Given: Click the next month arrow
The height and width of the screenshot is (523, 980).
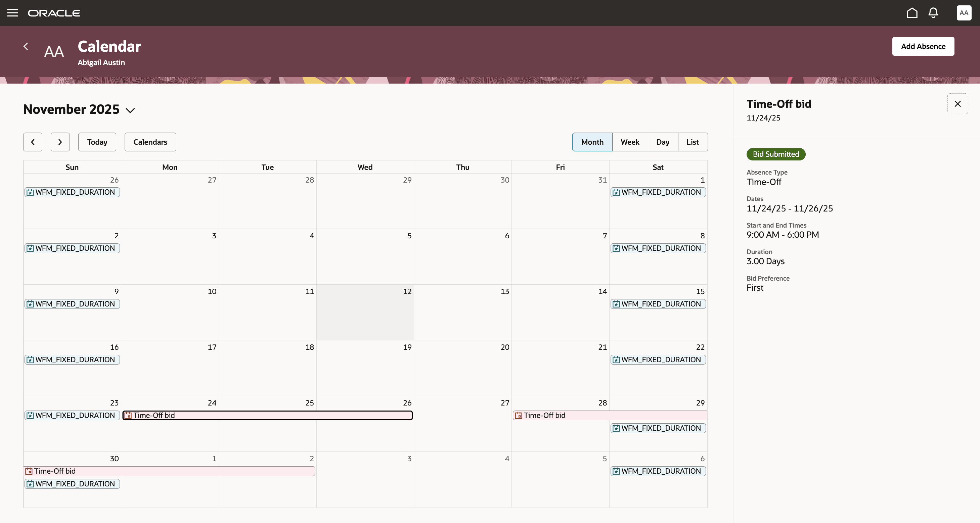Looking at the screenshot, I should click(60, 142).
